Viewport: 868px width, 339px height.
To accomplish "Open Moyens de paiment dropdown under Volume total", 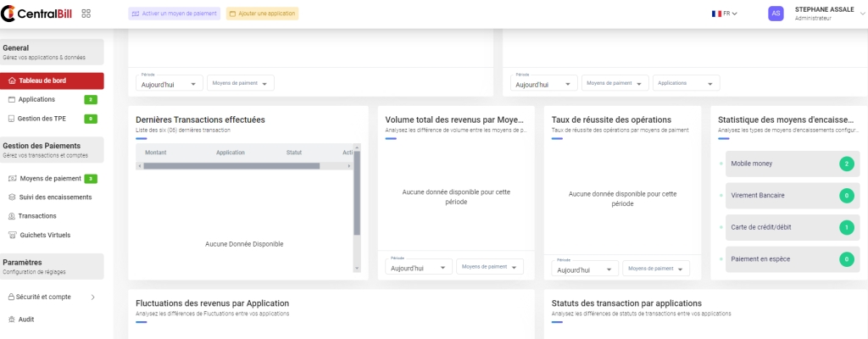I will click(x=489, y=267).
